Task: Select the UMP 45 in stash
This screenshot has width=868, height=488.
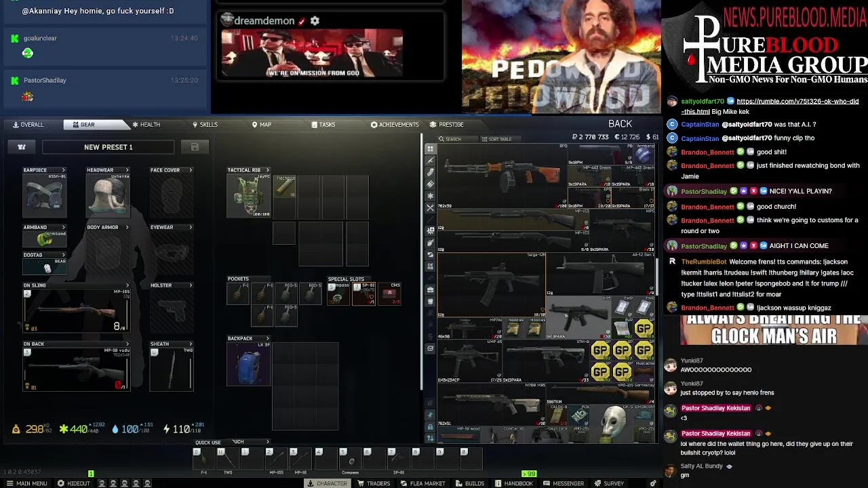Action: pyautogui.click(x=469, y=361)
